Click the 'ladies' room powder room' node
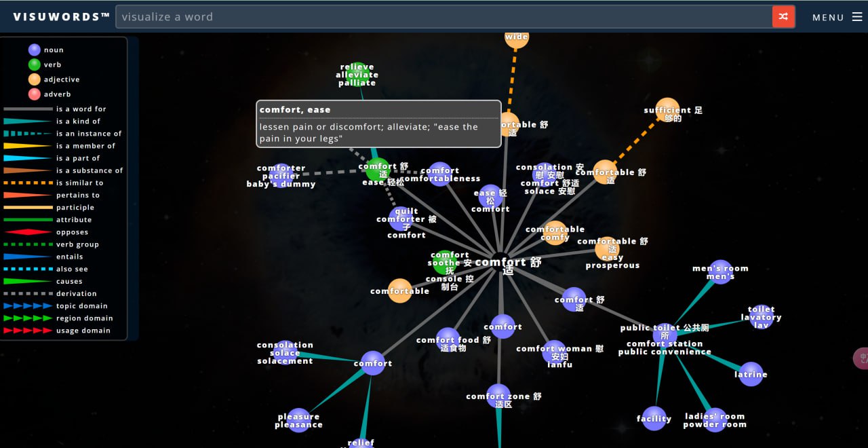868x448 pixels. (715, 420)
